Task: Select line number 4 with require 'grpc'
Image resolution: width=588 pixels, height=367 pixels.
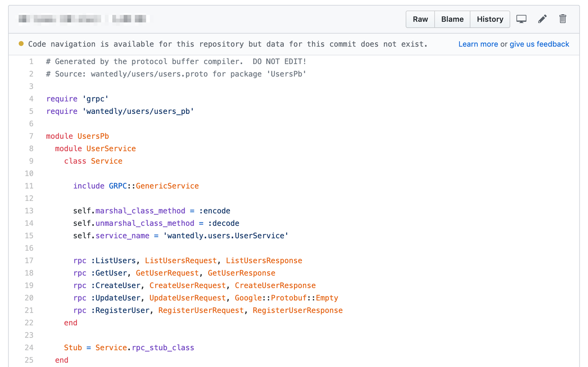Action: click(x=31, y=99)
